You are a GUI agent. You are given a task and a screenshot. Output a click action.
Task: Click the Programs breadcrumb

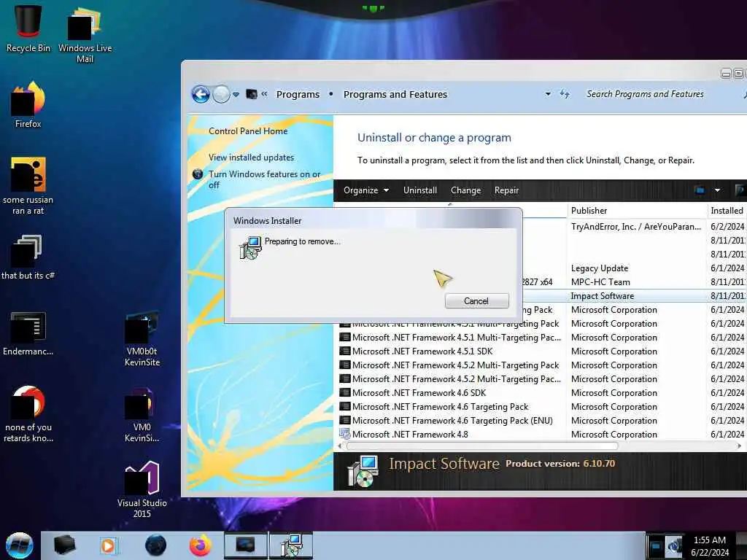[x=298, y=94]
